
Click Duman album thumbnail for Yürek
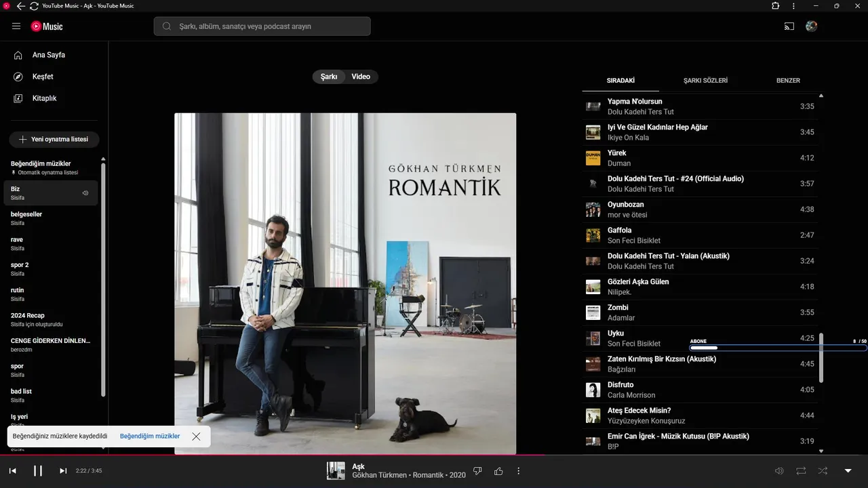(x=593, y=158)
